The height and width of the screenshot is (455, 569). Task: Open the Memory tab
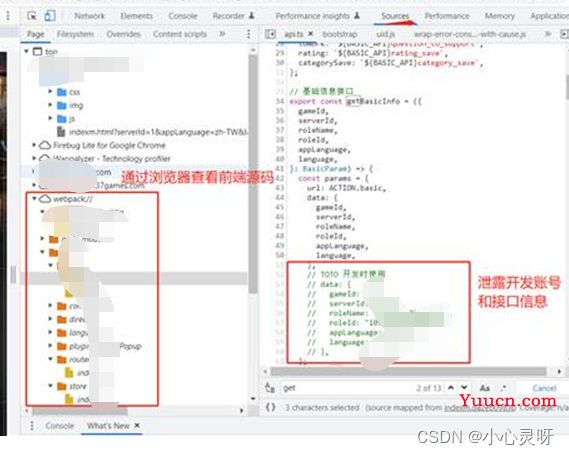pyautogui.click(x=500, y=16)
